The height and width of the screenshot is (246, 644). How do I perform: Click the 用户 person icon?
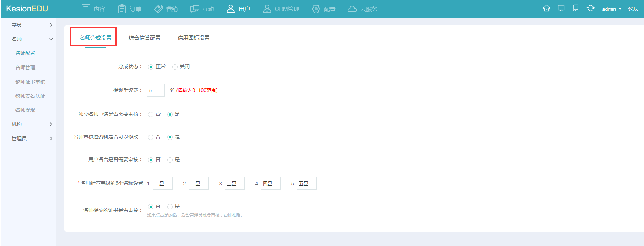click(231, 9)
